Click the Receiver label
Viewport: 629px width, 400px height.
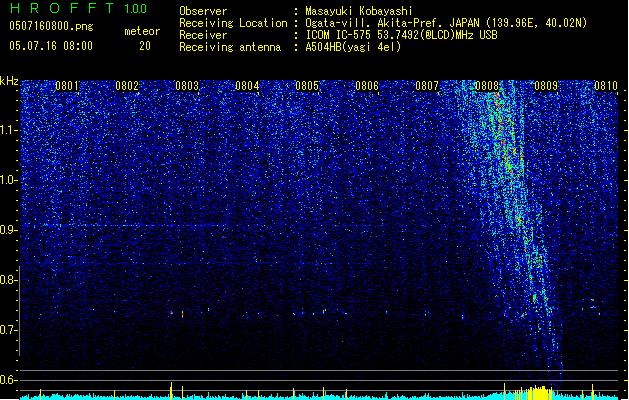pyautogui.click(x=203, y=35)
